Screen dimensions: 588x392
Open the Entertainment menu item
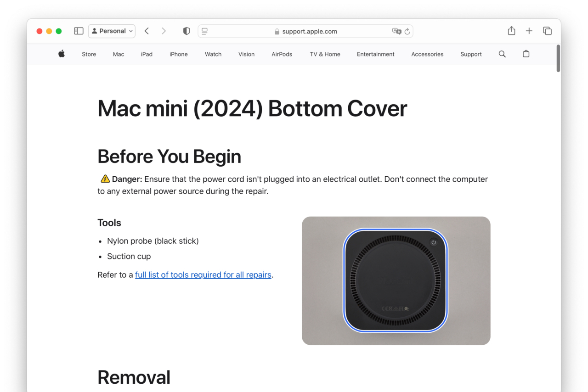[x=375, y=54]
